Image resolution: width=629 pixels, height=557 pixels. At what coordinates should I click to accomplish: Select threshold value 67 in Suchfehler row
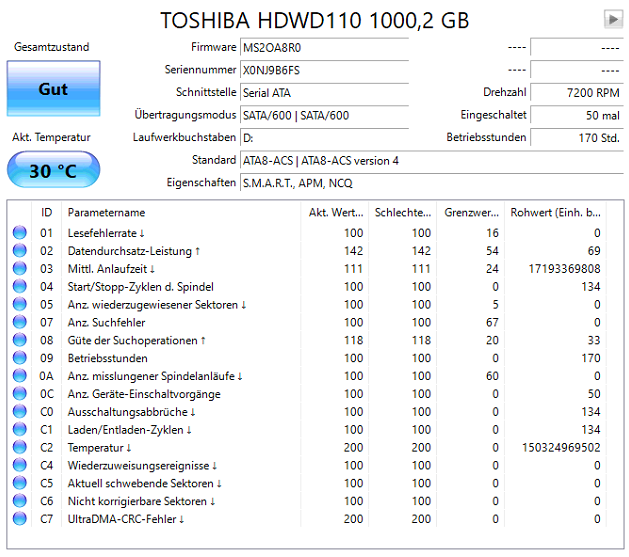click(x=492, y=322)
